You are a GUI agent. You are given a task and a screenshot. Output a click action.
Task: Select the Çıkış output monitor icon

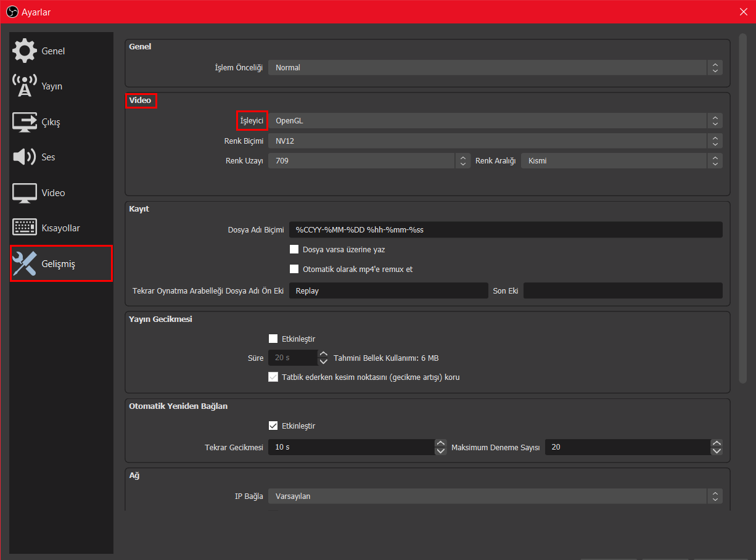(25, 122)
